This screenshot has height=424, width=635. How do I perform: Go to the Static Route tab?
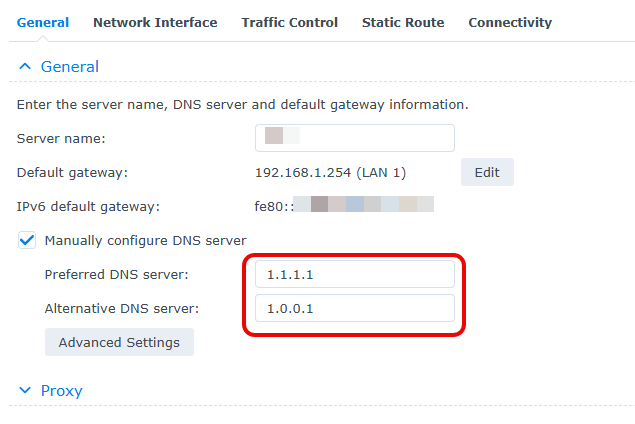click(x=403, y=22)
